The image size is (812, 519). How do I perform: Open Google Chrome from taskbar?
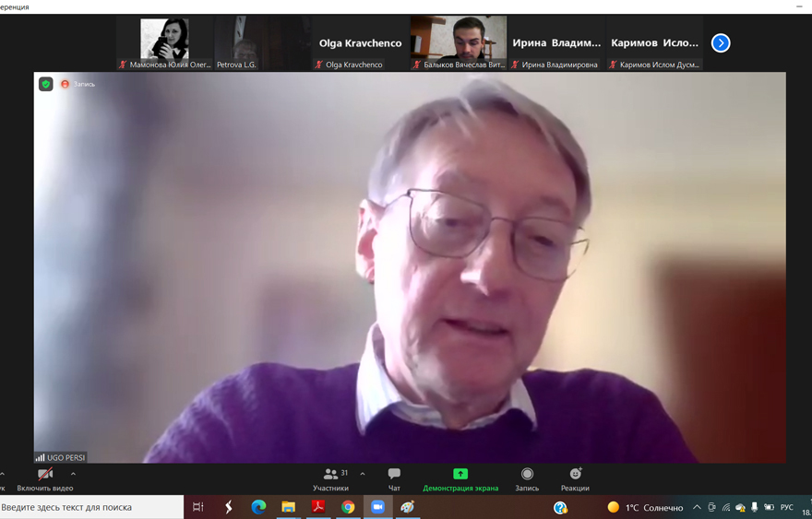pyautogui.click(x=348, y=507)
